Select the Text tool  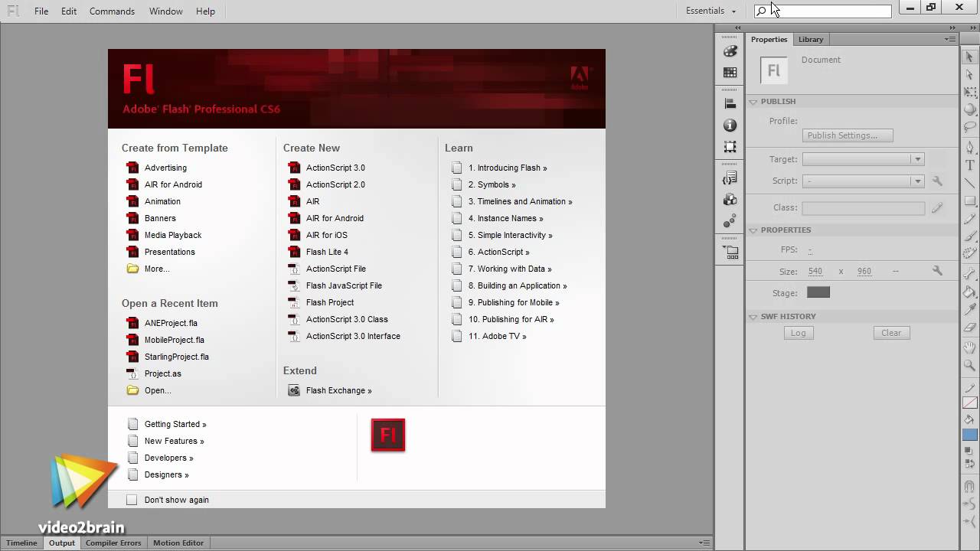(969, 165)
